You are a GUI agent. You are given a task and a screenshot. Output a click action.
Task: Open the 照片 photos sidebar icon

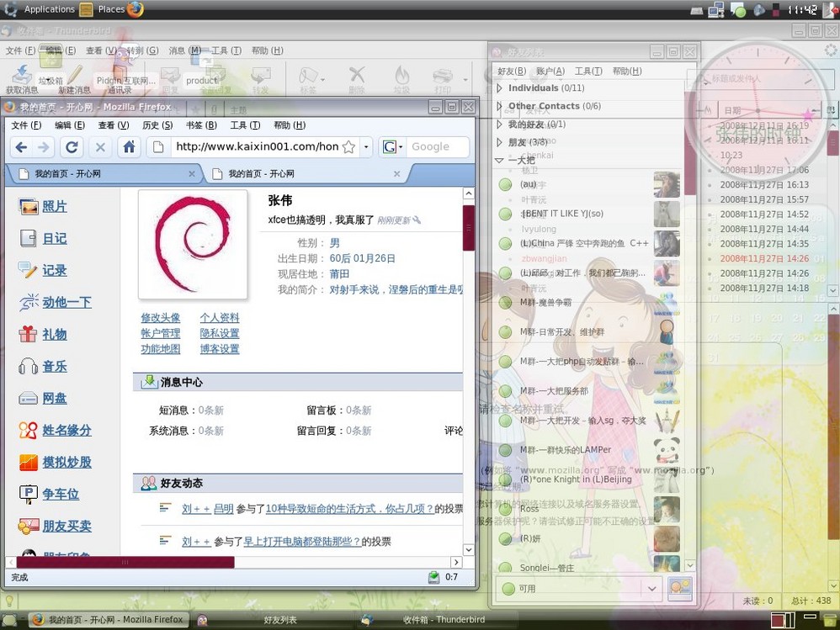(x=28, y=207)
